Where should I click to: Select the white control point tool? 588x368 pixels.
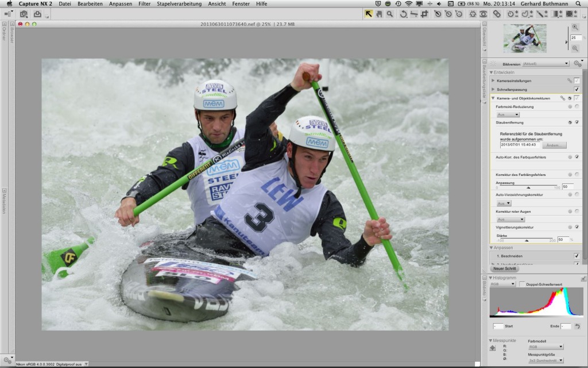[459, 14]
